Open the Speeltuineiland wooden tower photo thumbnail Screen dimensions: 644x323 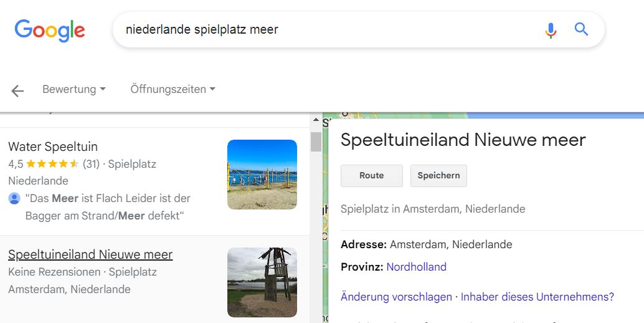tap(262, 282)
